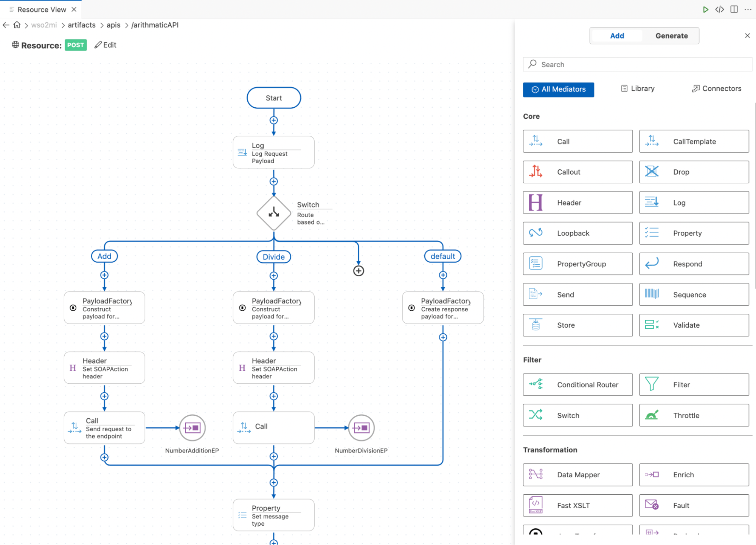Run the integration with the play icon

[705, 9]
